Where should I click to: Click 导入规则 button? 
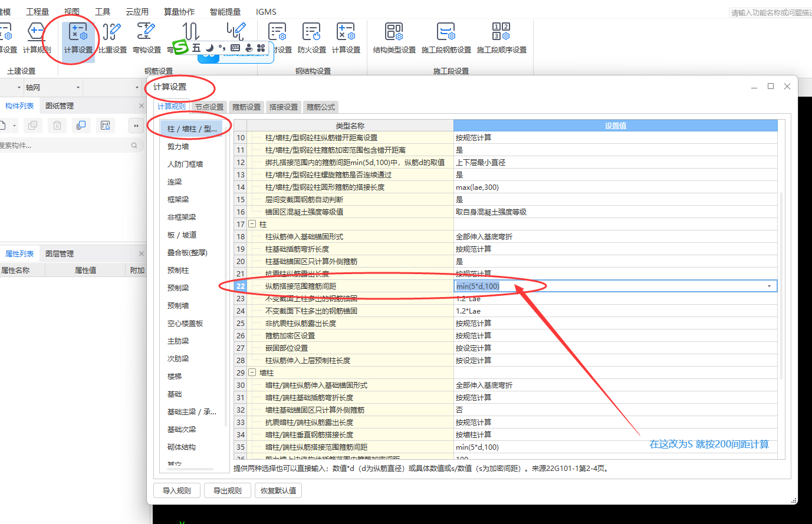click(x=177, y=490)
